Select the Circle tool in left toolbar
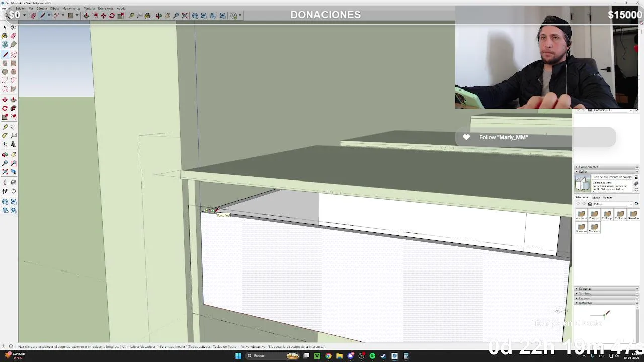644x362 pixels. tap(5, 72)
